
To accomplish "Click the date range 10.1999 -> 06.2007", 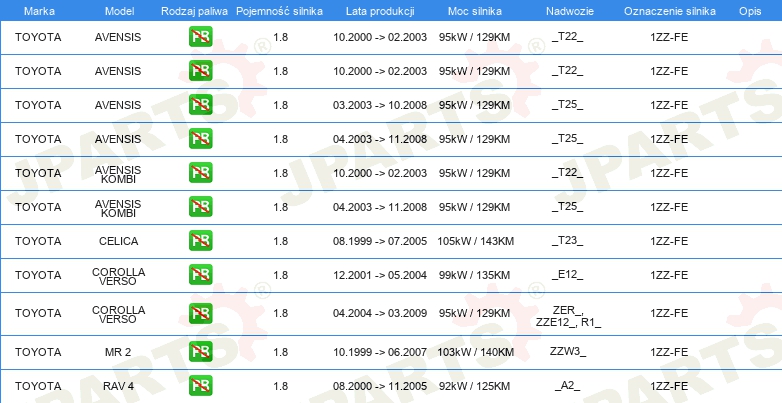I will (x=380, y=352).
